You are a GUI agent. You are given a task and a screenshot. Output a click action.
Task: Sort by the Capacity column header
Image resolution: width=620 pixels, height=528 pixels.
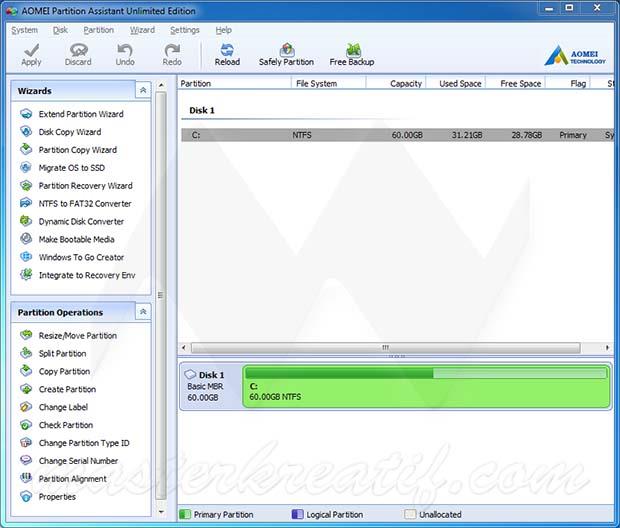pyautogui.click(x=396, y=83)
